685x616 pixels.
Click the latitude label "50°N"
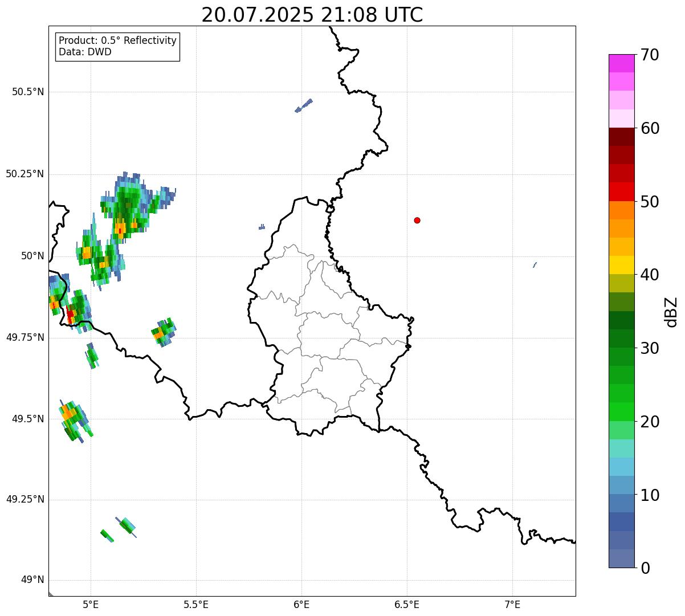point(32,256)
